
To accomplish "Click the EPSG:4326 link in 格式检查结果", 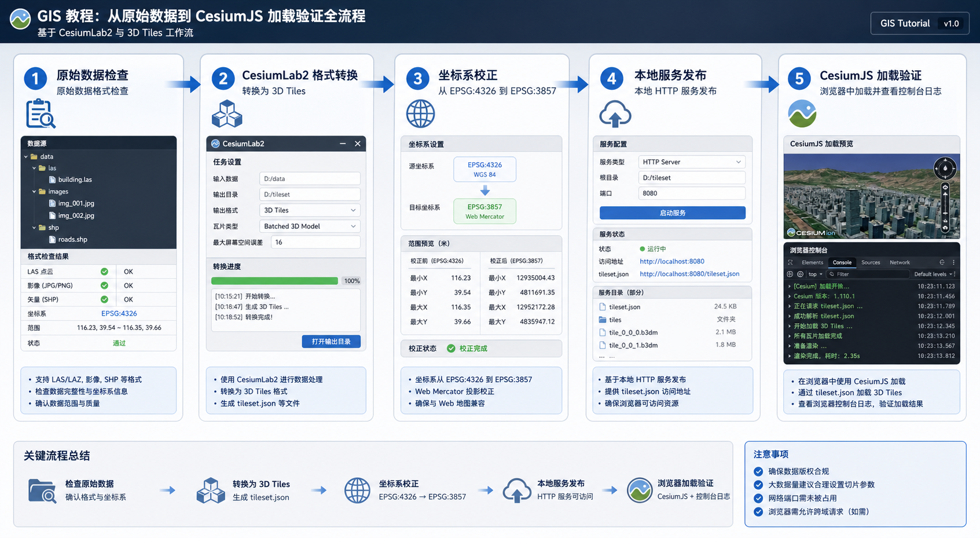I will point(119,314).
